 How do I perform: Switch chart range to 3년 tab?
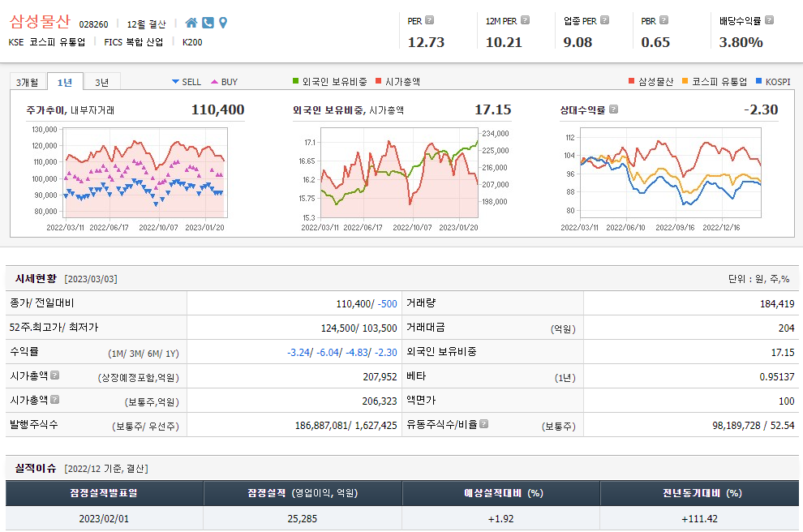102,83
